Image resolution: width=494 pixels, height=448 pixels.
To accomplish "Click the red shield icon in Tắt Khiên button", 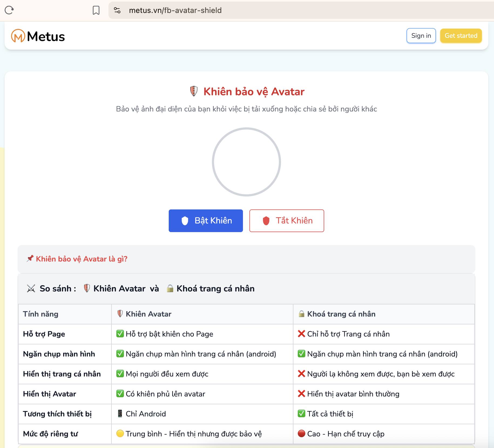I will 266,221.
